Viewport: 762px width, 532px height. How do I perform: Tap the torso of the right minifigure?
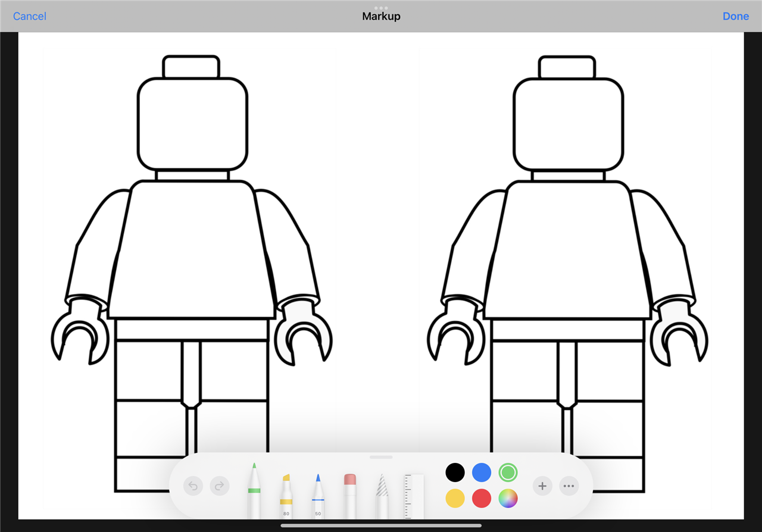tap(567, 249)
